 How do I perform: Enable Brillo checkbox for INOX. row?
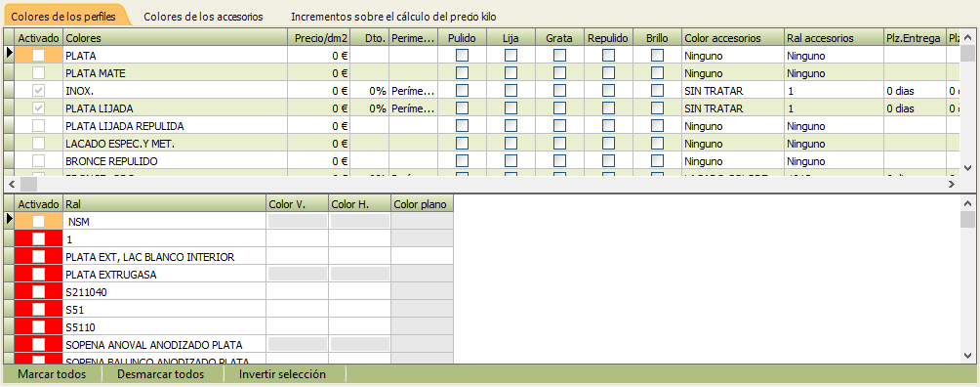pos(657,91)
